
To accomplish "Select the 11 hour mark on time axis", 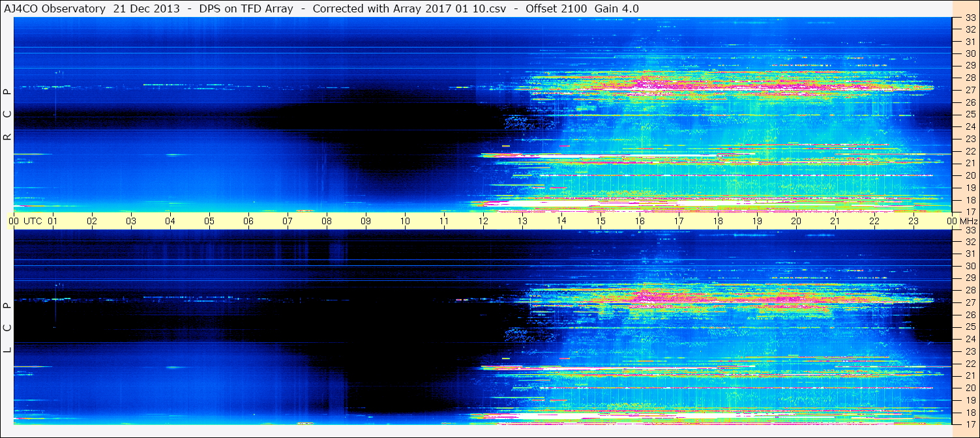I will (x=444, y=221).
